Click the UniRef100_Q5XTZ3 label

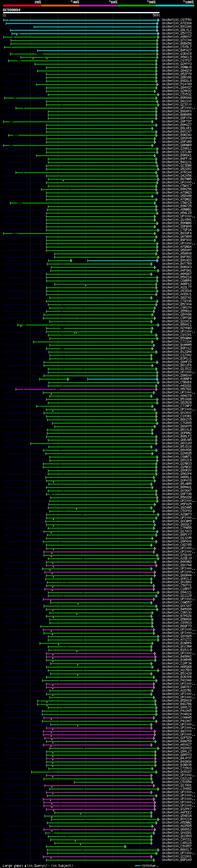click(x=176, y=33)
